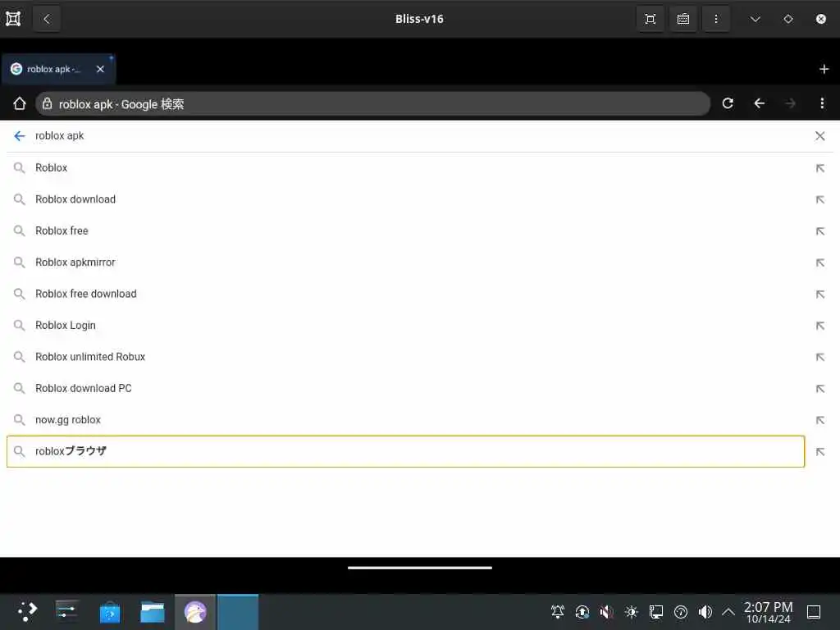The image size is (840, 630).
Task: Open the screen brightness tray icon
Action: click(x=631, y=612)
